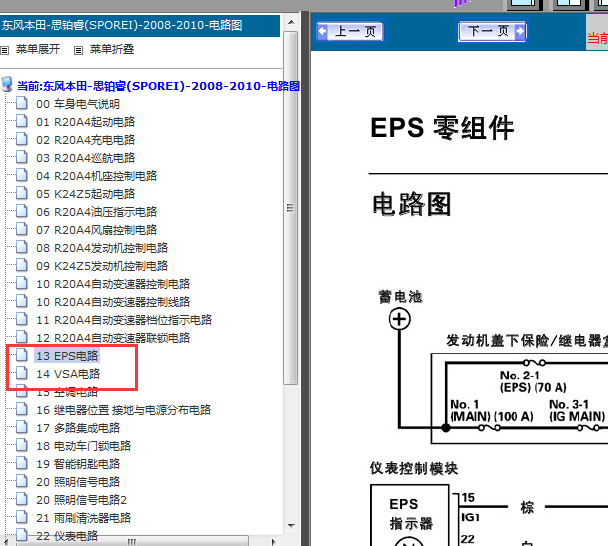Select 10 R20A4自动变速器控制线路
Screen dimensions: 608x546
coord(113,302)
